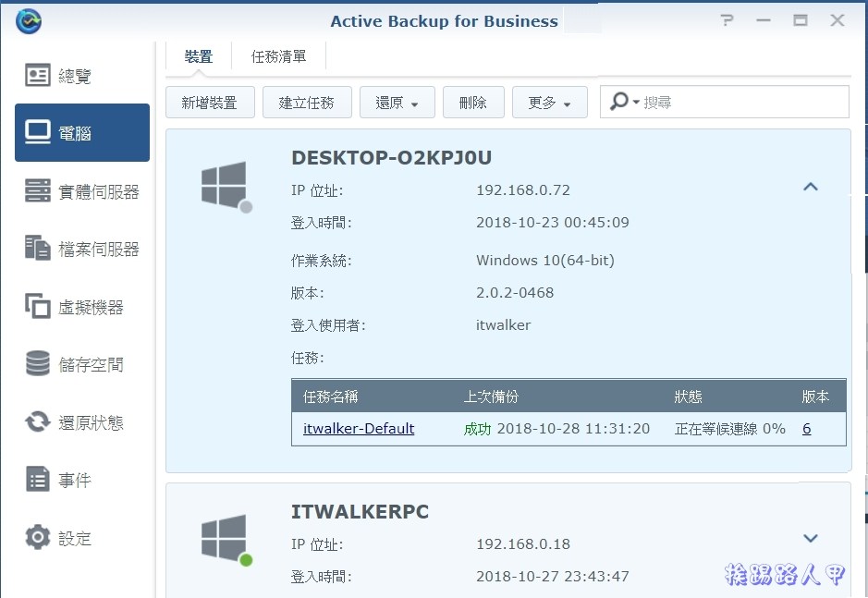
Task: Click the 刪除 delete button
Action: click(473, 102)
